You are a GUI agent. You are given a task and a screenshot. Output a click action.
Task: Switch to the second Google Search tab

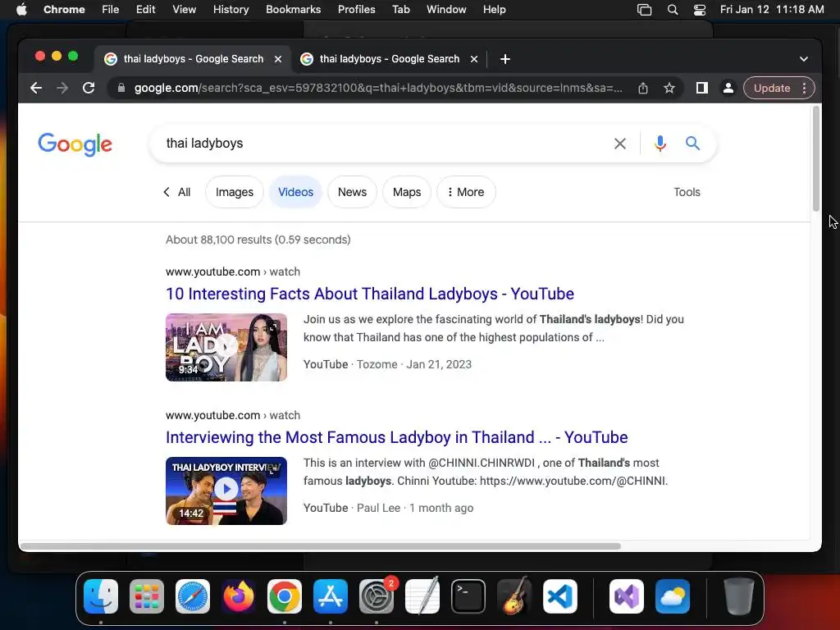pos(389,59)
